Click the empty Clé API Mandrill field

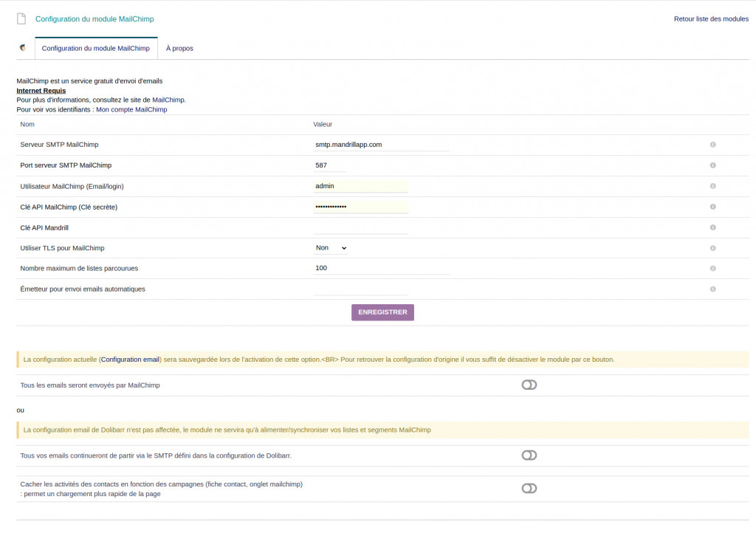[360, 227]
